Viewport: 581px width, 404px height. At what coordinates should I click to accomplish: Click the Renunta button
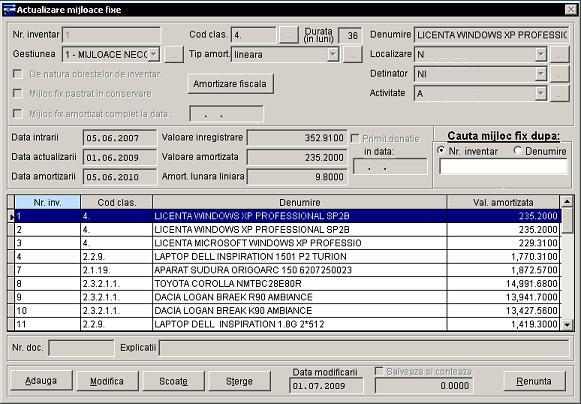(534, 381)
